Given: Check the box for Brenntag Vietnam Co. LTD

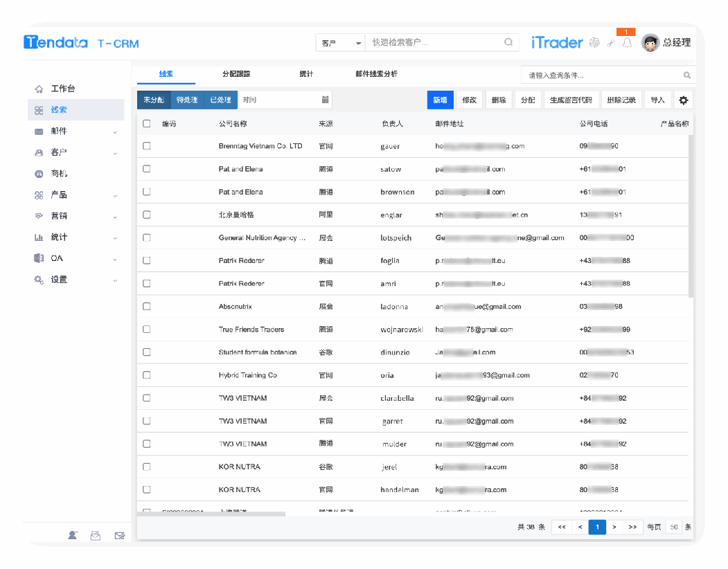Looking at the screenshot, I should coord(146,146).
